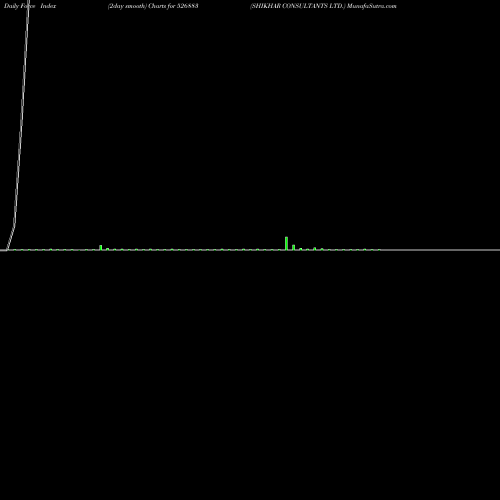500x500 pixels.
Task: Click the "(2day smooth) Charts for 526883" label
Action: coord(153,6)
